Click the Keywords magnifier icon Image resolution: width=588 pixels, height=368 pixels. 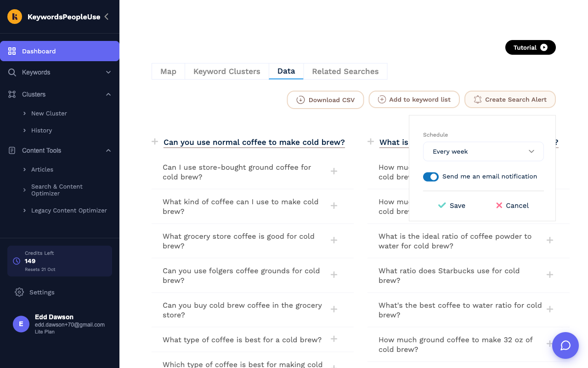click(x=12, y=72)
